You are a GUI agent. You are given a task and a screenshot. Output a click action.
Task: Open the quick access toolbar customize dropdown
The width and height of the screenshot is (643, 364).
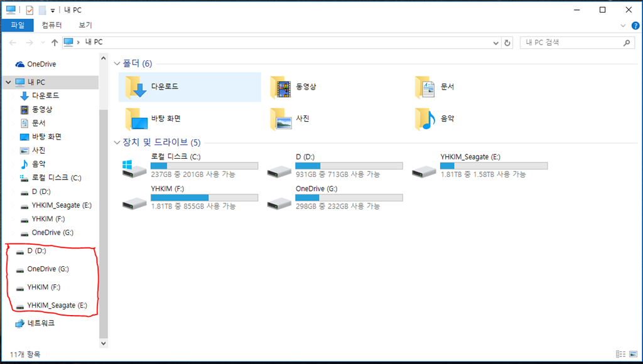[53, 10]
